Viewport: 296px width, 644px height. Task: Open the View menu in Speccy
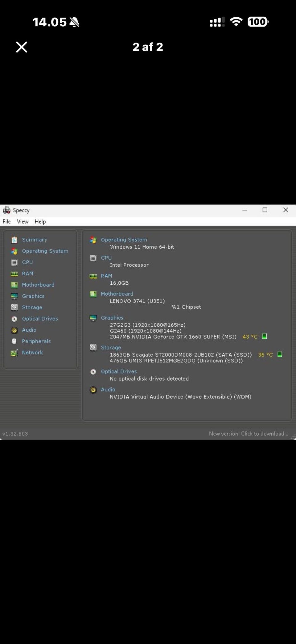coord(23,222)
